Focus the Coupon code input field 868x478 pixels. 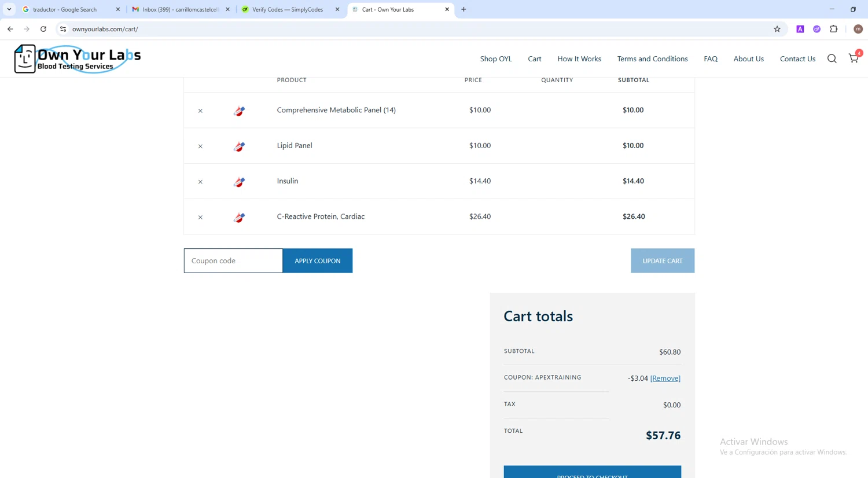(233, 261)
